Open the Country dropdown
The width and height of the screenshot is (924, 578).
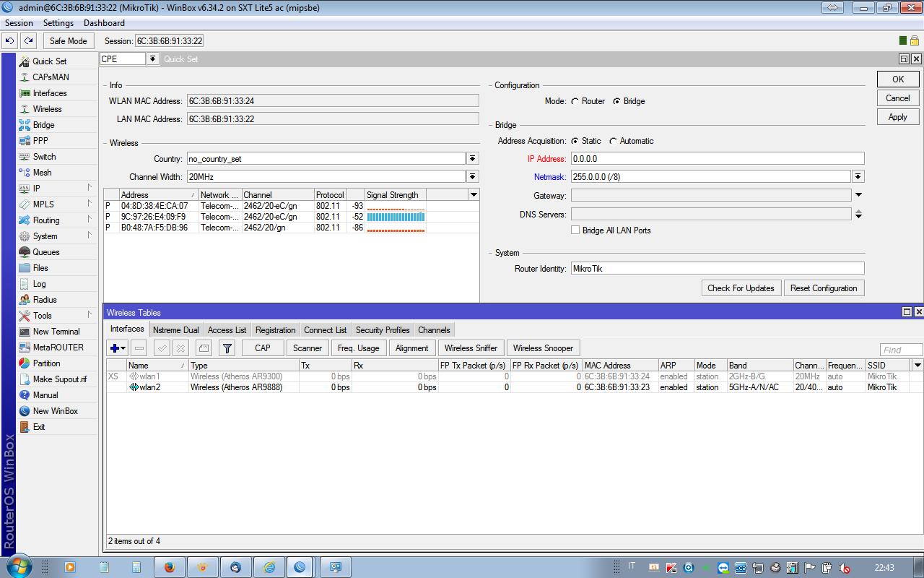click(473, 158)
